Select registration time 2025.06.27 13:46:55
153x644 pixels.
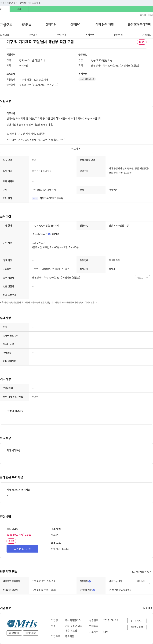43,581
